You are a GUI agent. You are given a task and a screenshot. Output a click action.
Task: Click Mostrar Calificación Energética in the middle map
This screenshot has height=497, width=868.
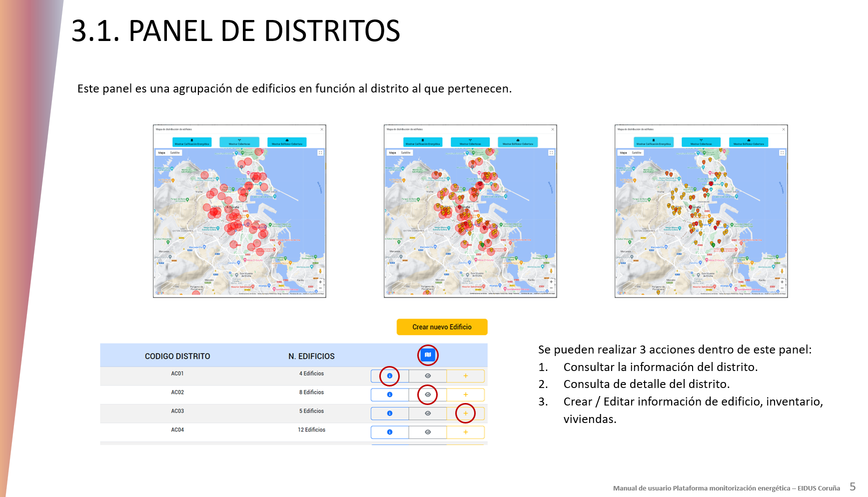point(423,142)
